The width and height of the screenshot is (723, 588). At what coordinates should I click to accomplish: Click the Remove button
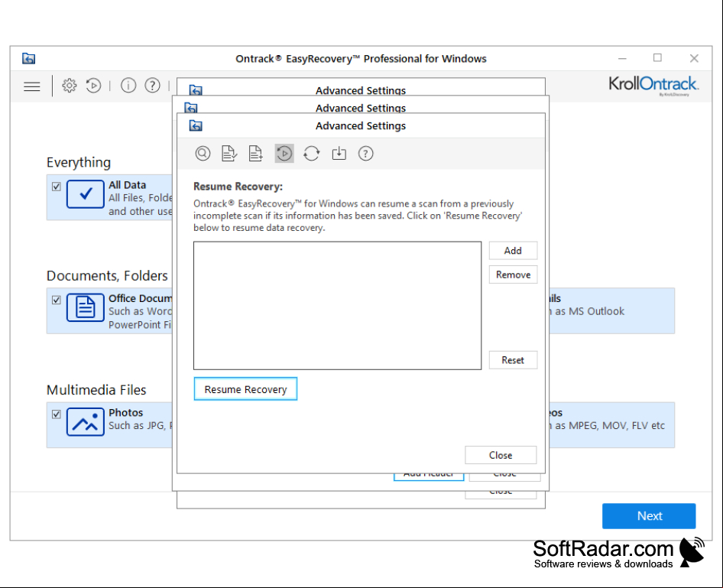click(x=513, y=275)
